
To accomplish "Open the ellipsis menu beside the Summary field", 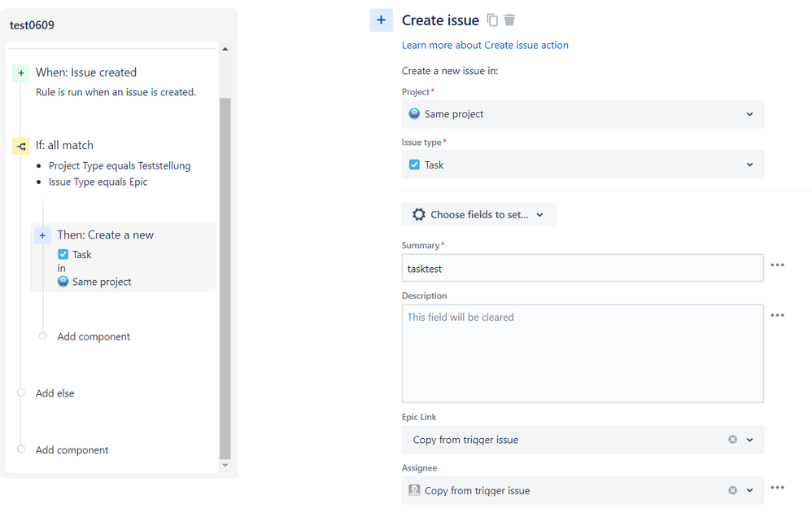I will [778, 265].
